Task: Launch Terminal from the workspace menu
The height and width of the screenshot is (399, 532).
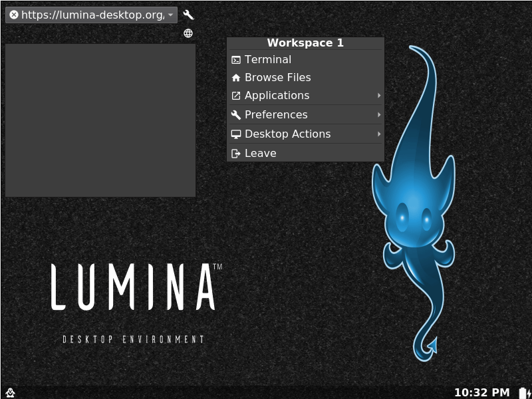Action: tap(305, 60)
